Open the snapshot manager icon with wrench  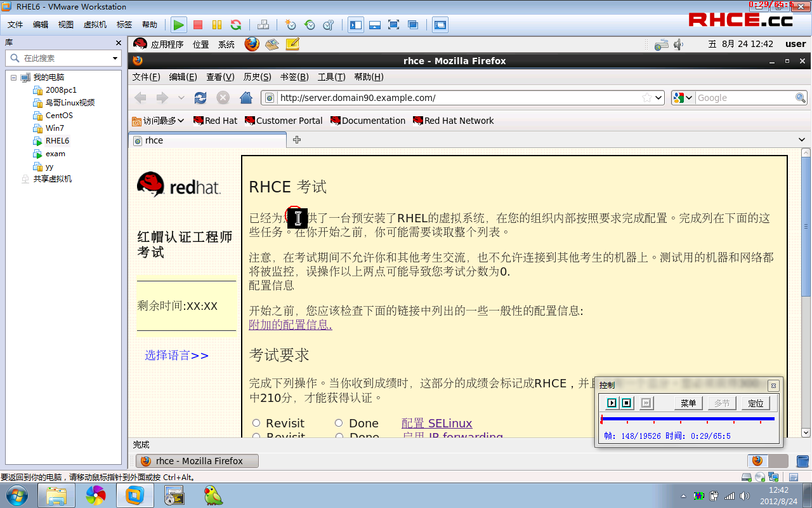pos(329,25)
